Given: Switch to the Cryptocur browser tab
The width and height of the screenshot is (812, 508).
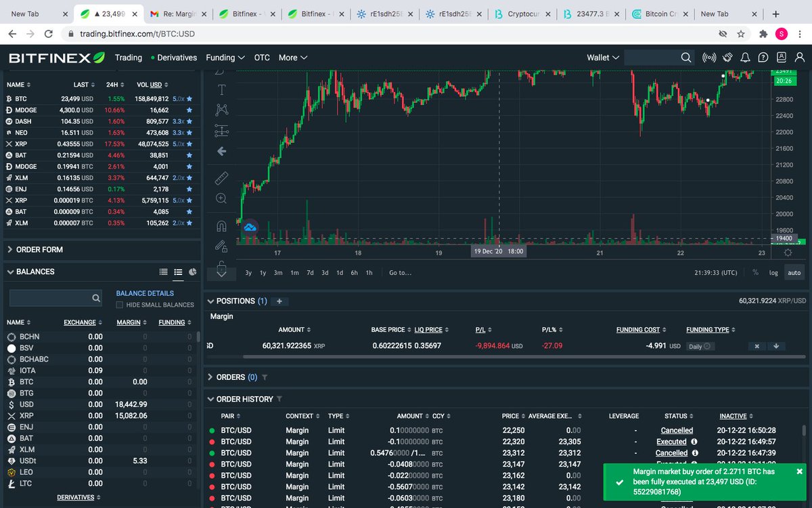Looking at the screenshot, I should point(522,14).
